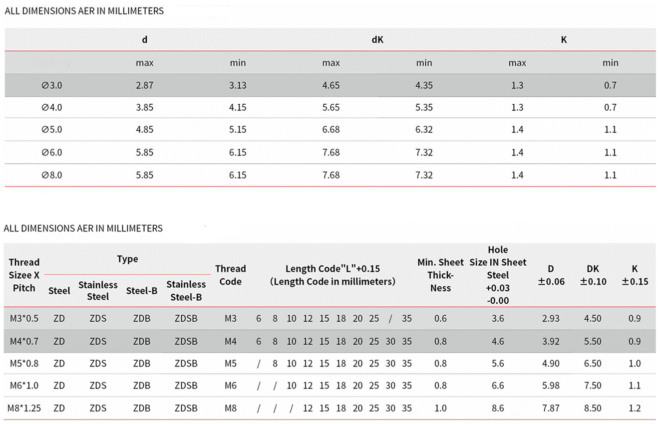Screen dimensions: 660x424
Task: Click the dK column header
Action: [377, 40]
